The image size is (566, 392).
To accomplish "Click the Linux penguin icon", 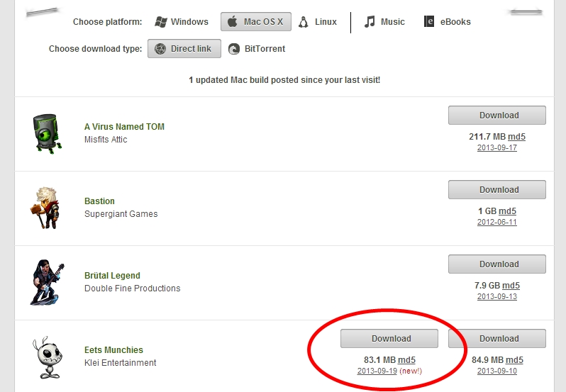I will (304, 22).
